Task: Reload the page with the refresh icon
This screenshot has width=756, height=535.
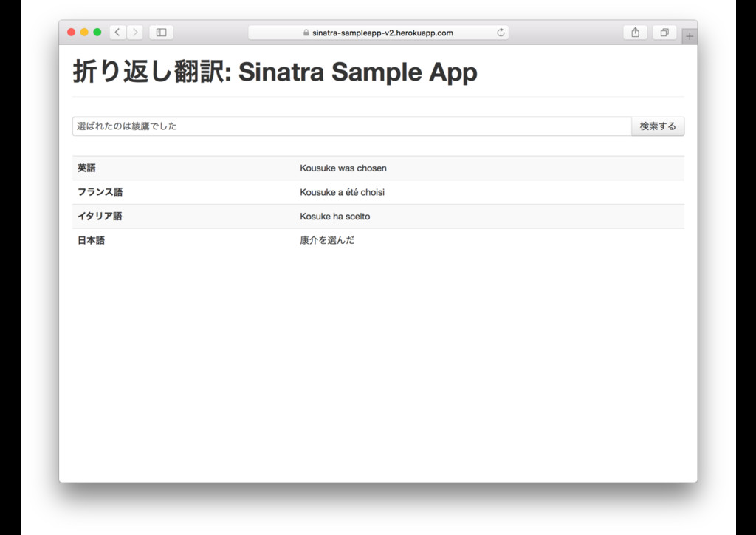Action: point(501,33)
